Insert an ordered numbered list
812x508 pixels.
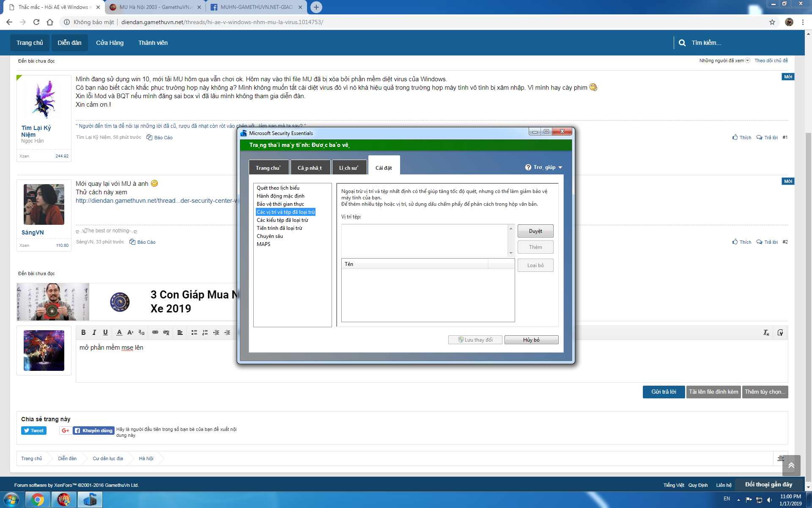point(205,333)
